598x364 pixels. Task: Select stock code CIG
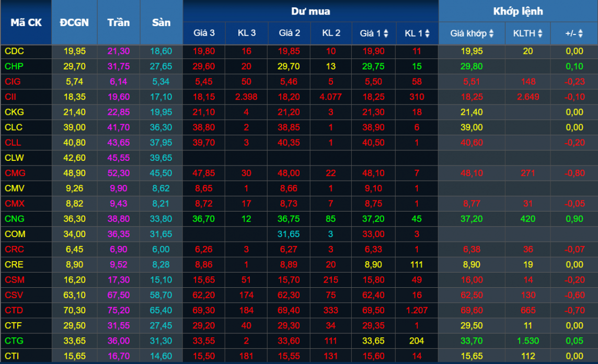(13, 81)
